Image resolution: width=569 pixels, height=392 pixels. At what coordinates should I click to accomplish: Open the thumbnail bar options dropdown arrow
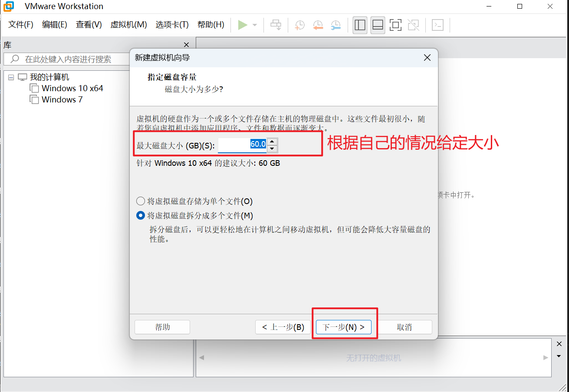[x=559, y=356]
